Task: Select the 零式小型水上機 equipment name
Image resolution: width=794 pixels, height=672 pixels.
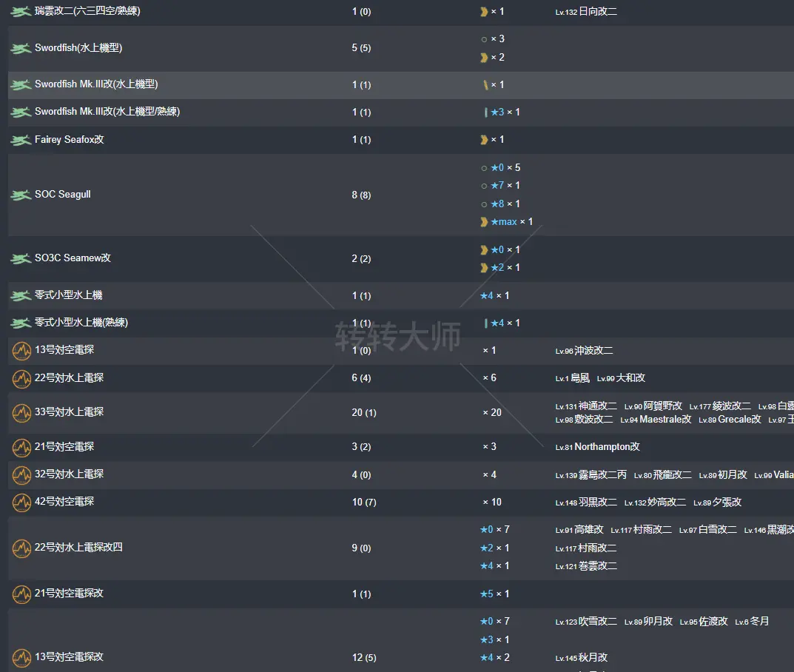Action: pos(68,295)
